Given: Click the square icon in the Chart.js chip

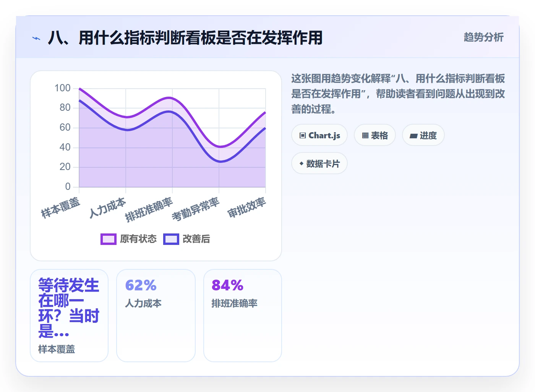Looking at the screenshot, I should tap(303, 136).
